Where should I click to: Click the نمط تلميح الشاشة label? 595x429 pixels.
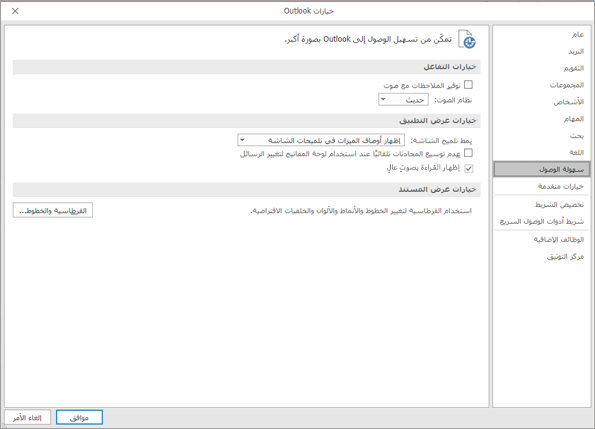[x=441, y=141]
